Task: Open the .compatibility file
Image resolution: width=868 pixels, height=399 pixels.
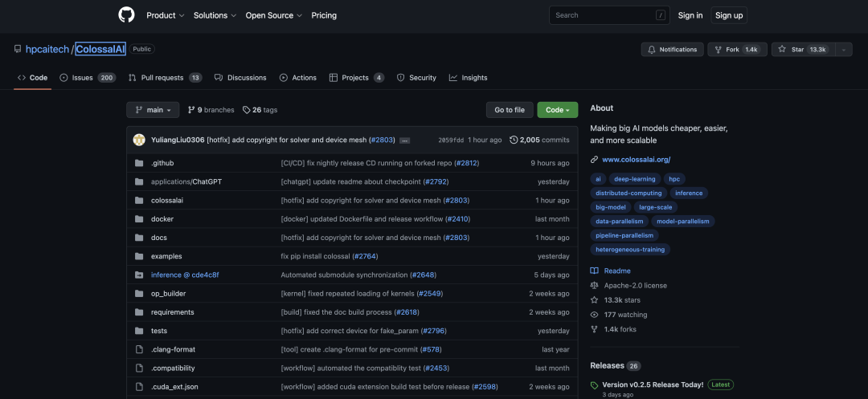Action: pos(173,368)
